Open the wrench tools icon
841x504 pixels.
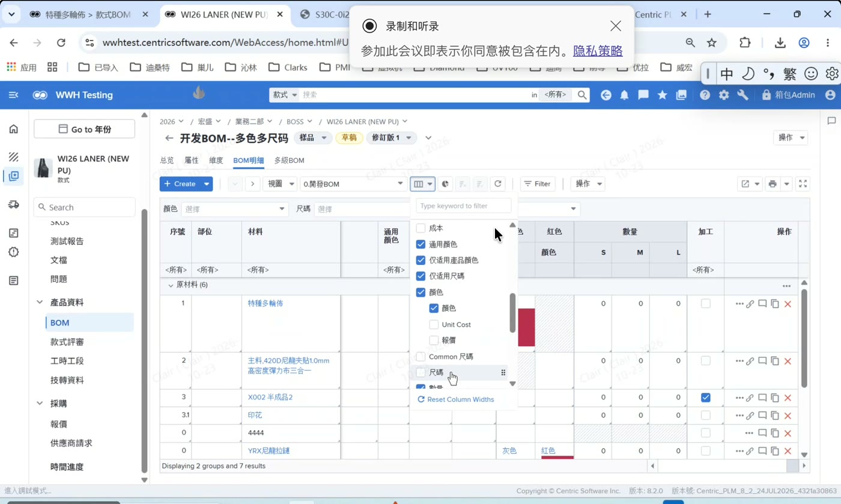coord(742,95)
